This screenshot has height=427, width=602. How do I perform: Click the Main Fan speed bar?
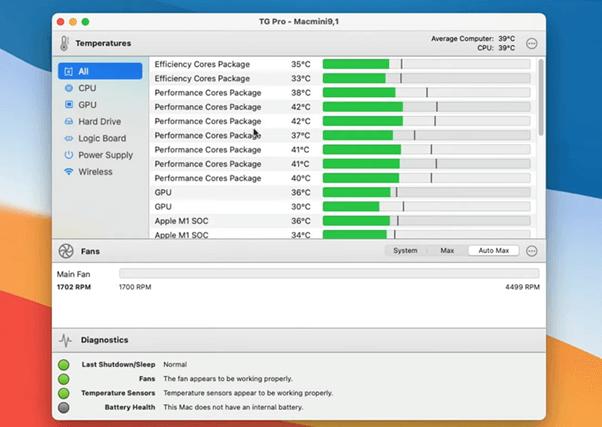tap(329, 273)
